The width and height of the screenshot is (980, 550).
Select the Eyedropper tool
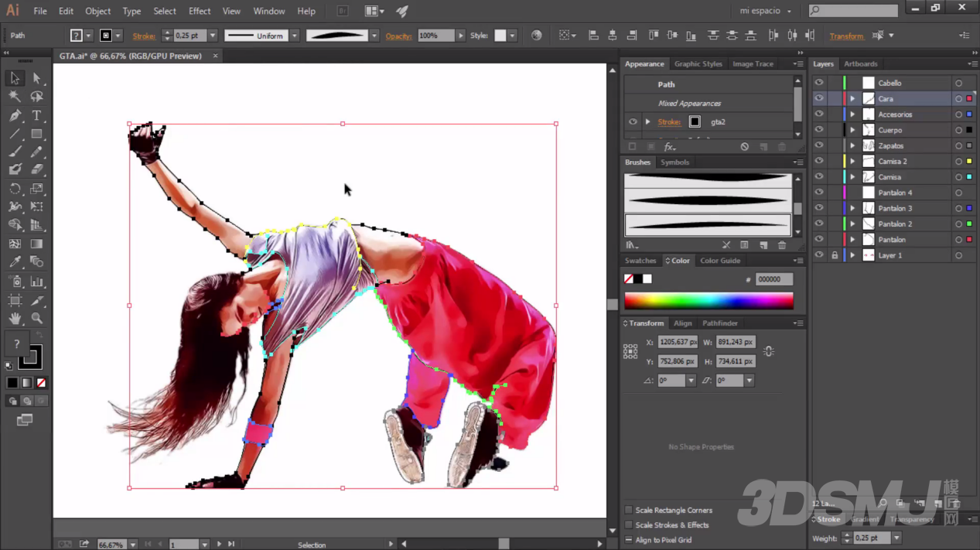tap(15, 263)
